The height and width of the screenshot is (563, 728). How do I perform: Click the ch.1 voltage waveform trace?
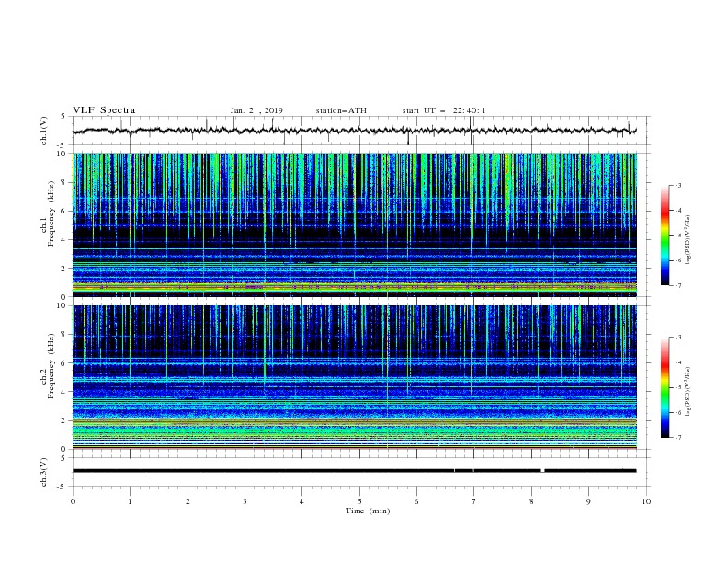pyautogui.click(x=354, y=131)
